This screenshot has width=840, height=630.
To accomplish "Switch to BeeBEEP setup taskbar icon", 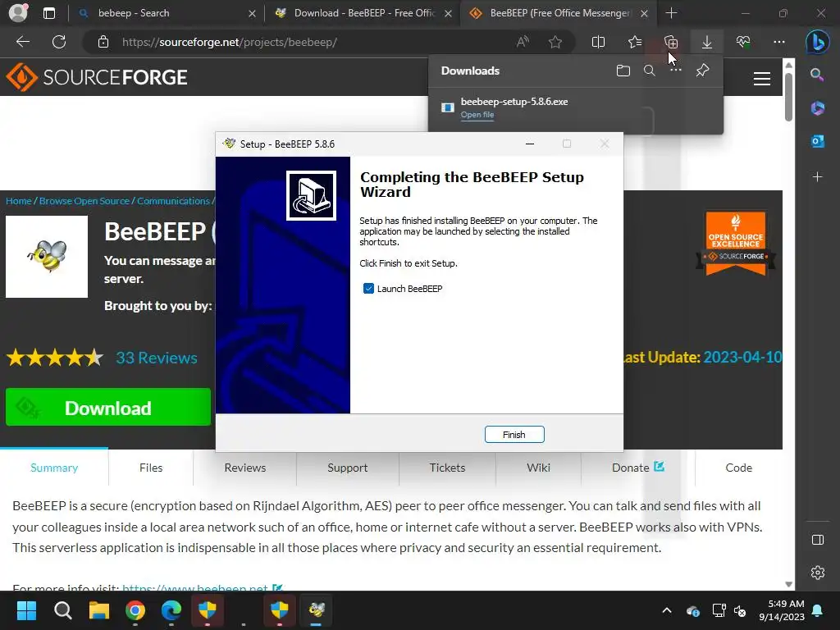I will [316, 610].
